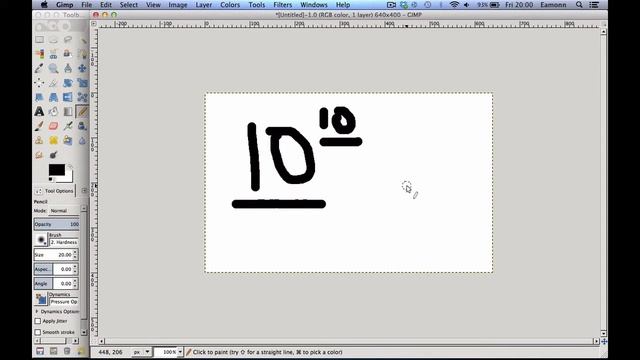This screenshot has width=640, height=360.
Task: Select the Ink tool
Action: (82, 126)
